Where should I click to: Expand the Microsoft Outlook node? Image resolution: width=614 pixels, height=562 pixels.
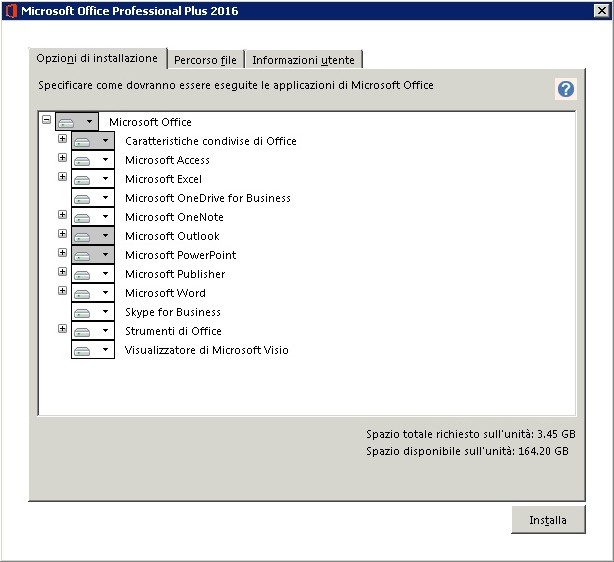click(62, 234)
